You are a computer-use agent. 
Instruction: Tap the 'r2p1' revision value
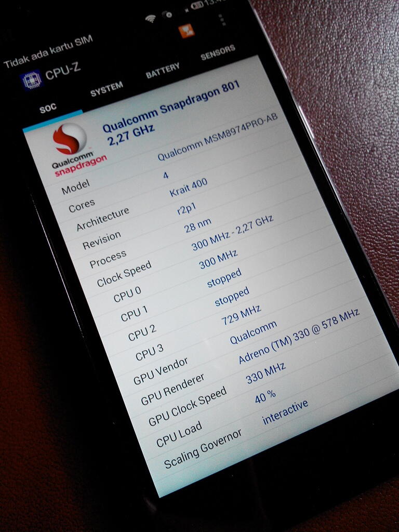[x=187, y=210]
